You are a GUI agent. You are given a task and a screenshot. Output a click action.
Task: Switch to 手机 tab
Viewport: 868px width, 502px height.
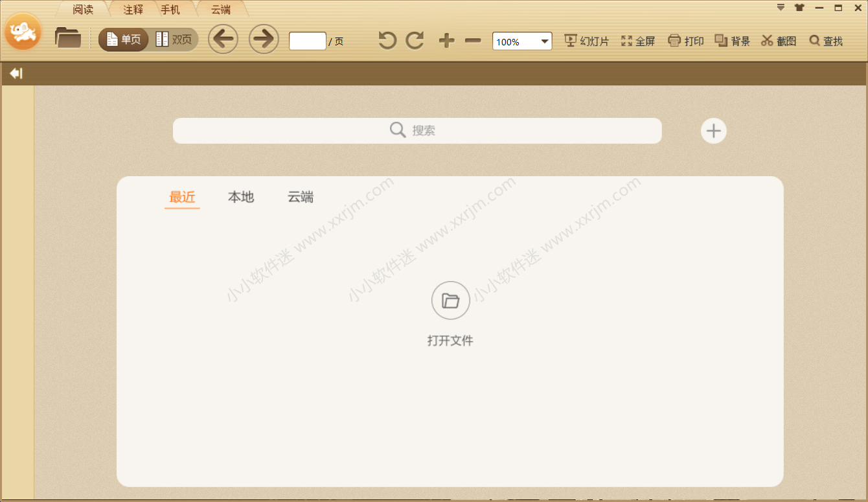coord(170,10)
